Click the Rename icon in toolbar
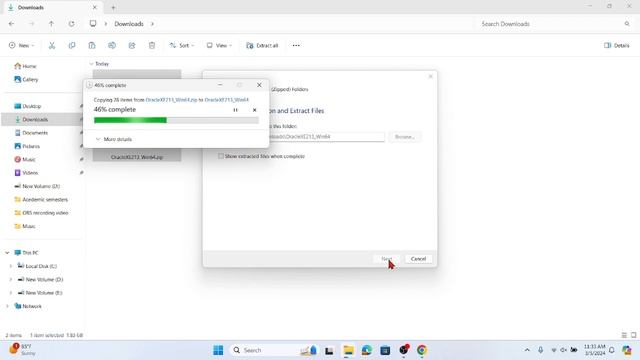This screenshot has height=360, width=640. [x=112, y=45]
